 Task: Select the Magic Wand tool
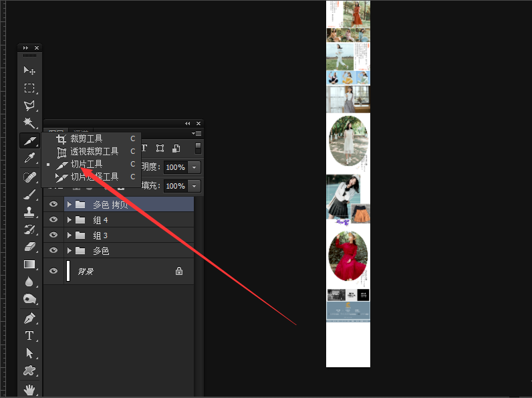coord(29,123)
